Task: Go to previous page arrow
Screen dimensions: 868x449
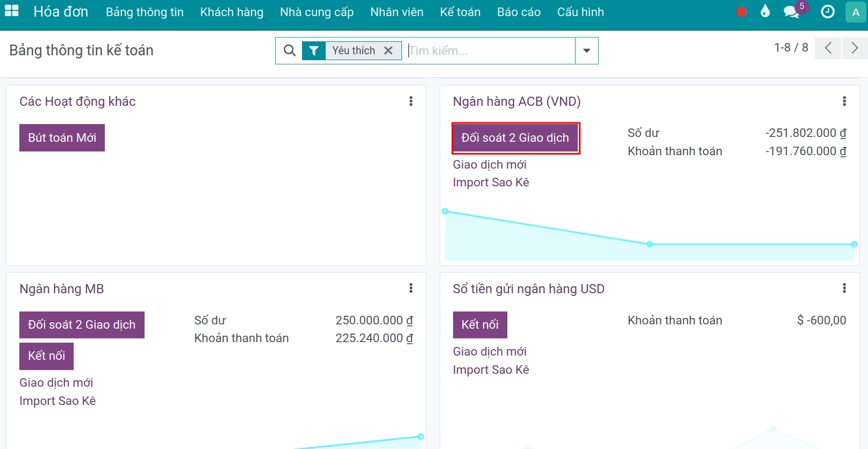Action: click(x=828, y=48)
